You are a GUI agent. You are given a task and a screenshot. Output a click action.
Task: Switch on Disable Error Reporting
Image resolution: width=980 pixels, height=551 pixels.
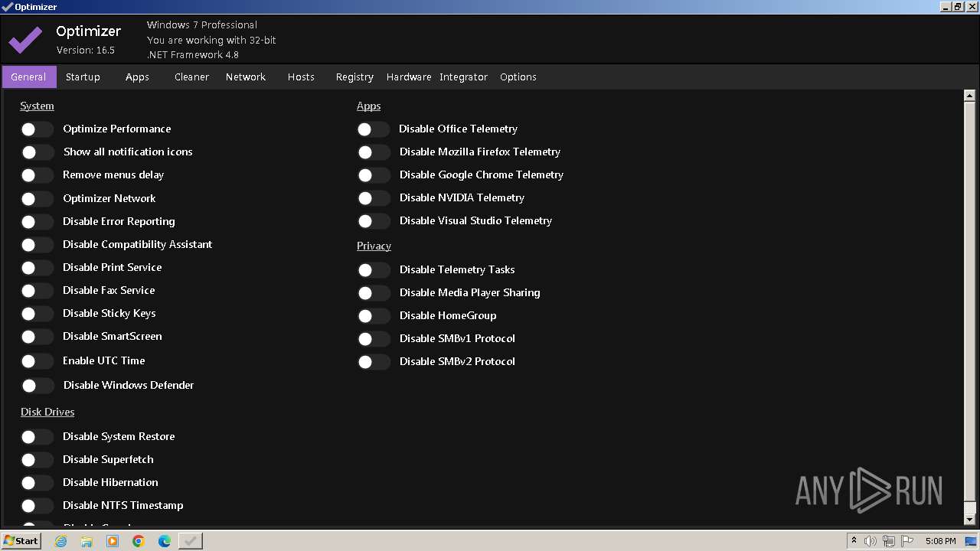point(37,222)
